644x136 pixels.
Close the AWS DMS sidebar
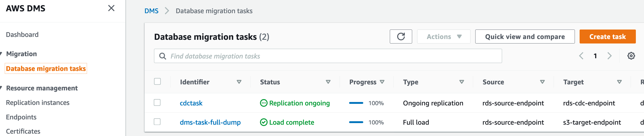pos(111,8)
